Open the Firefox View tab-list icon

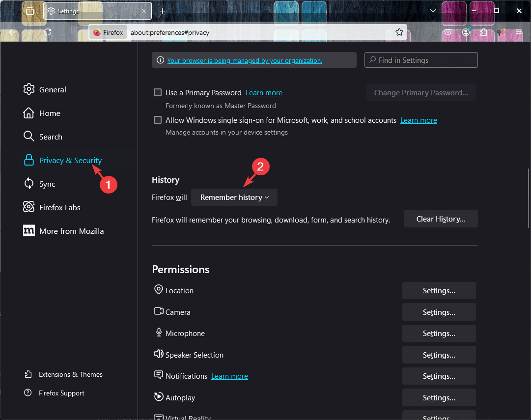pos(30,11)
